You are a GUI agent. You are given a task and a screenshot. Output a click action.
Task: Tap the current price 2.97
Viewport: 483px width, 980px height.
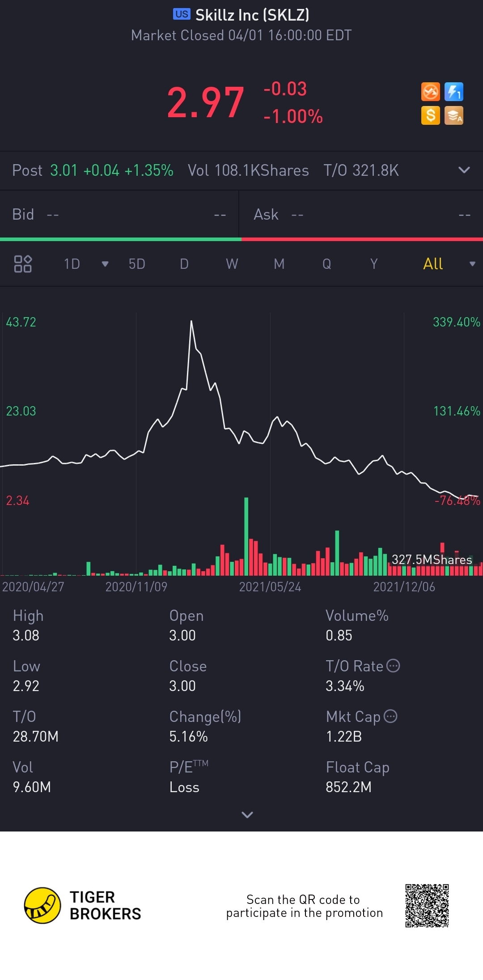pyautogui.click(x=206, y=103)
